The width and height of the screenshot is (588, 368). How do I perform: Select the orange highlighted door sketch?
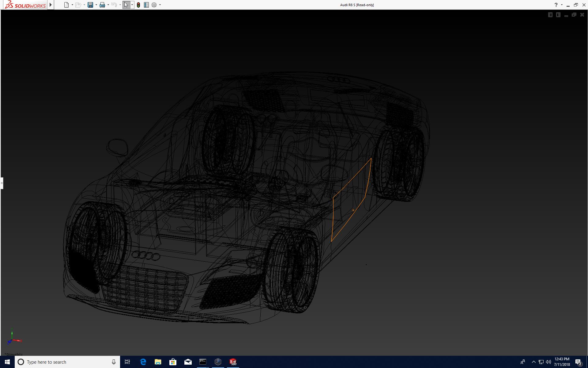click(x=333, y=215)
